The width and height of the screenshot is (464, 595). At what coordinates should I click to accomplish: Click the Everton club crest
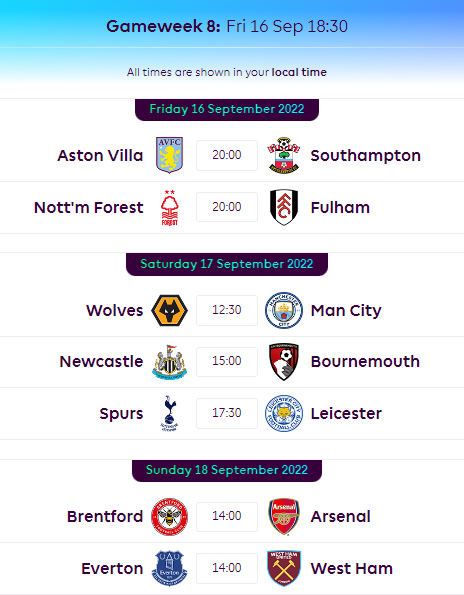(170, 568)
